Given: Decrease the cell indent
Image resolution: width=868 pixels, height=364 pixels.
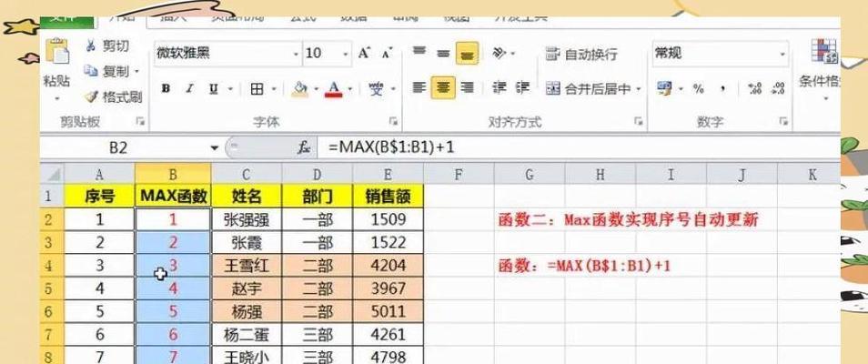Looking at the screenshot, I should [500, 87].
